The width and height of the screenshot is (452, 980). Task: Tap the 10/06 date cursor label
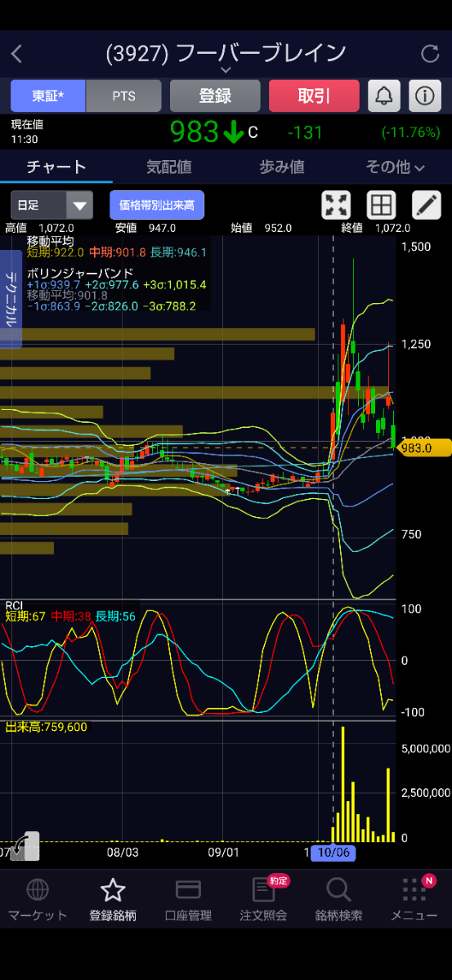click(x=332, y=851)
